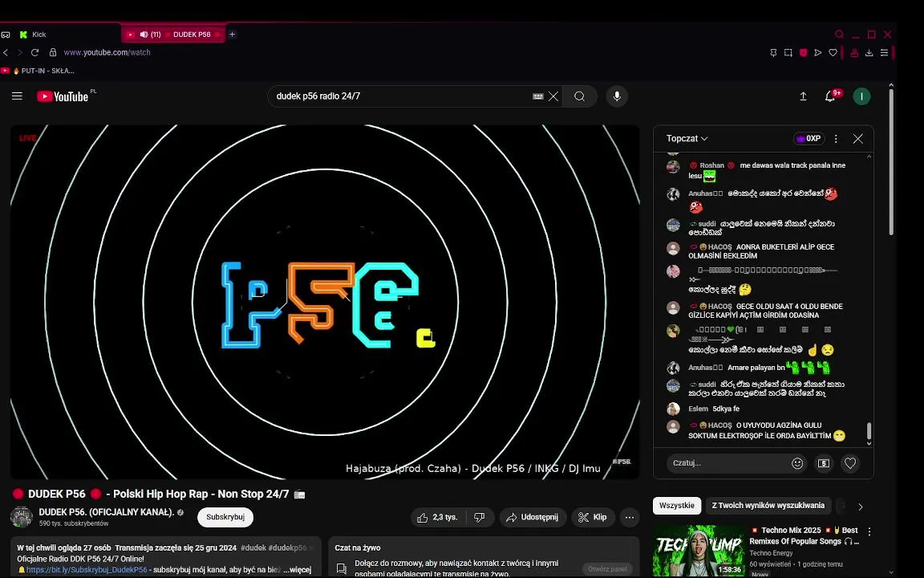This screenshot has height=578, width=924.
Task: Open the emoji picker in the chat input
Action: pos(797,463)
